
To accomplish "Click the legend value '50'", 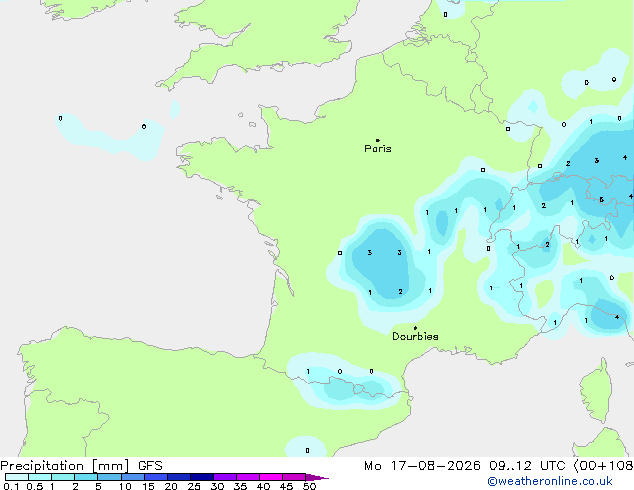I will pyautogui.click(x=309, y=486).
